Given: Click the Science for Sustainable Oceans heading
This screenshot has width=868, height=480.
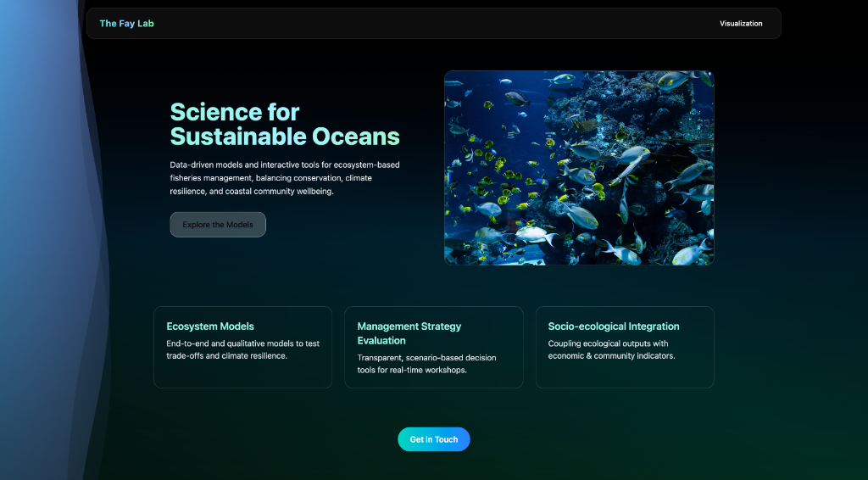Looking at the screenshot, I should click(x=284, y=124).
